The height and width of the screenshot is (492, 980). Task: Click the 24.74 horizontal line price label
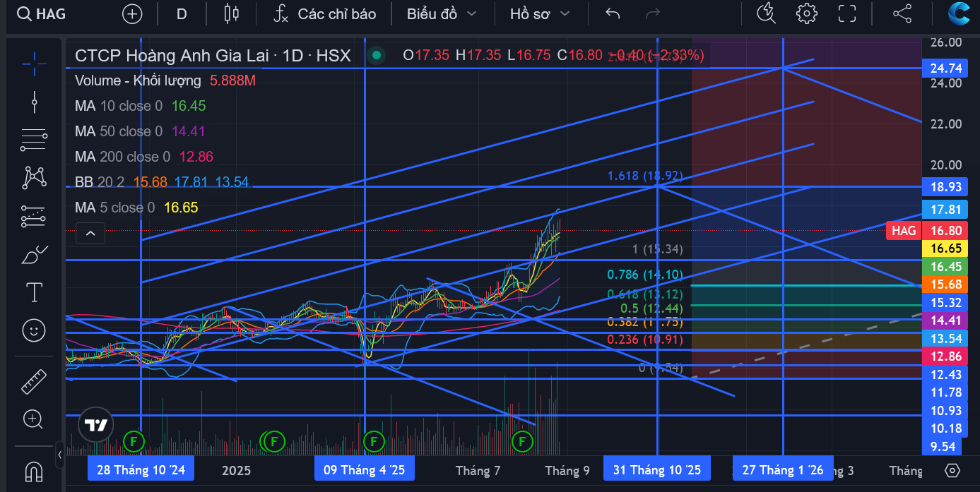coord(945,68)
